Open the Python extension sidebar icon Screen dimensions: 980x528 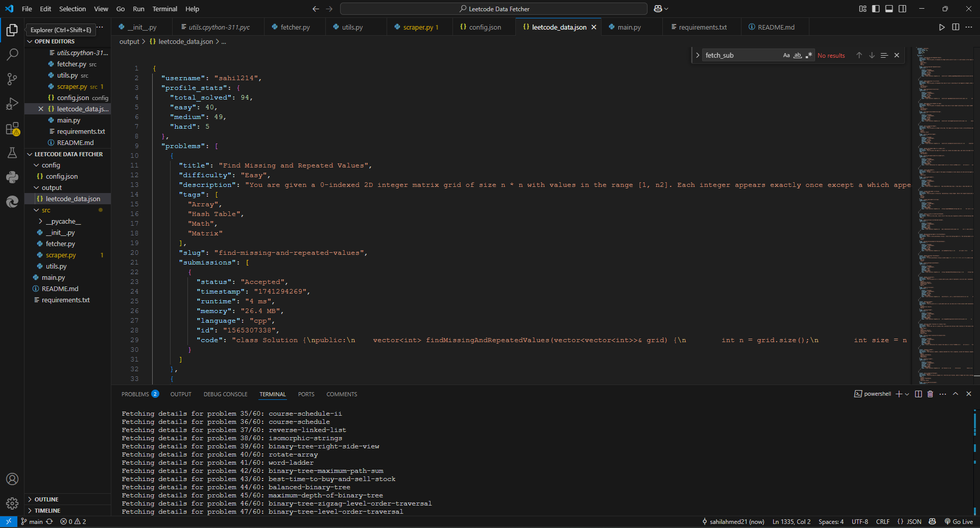pyautogui.click(x=12, y=177)
